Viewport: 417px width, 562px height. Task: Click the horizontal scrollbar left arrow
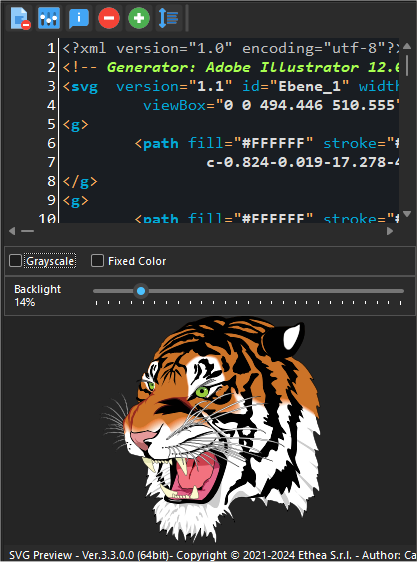12,231
